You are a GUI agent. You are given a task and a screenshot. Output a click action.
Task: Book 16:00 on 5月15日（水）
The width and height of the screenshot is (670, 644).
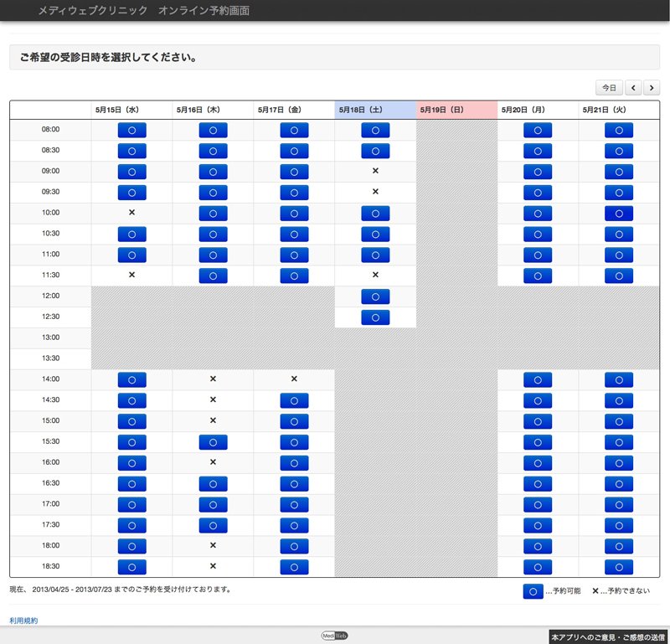pyautogui.click(x=131, y=463)
